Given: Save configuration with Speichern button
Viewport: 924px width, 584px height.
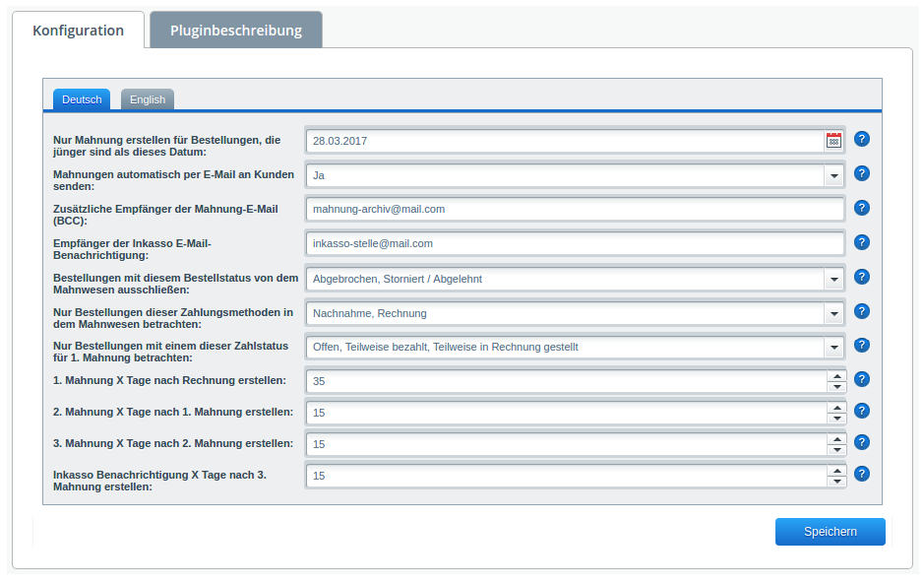Looking at the screenshot, I should tap(830, 532).
